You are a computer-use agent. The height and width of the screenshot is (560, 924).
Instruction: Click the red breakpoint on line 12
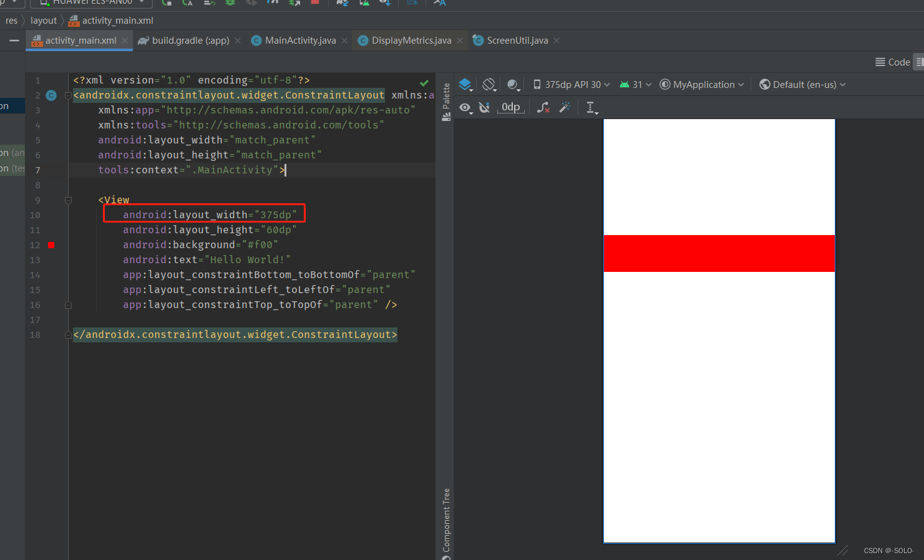point(51,244)
